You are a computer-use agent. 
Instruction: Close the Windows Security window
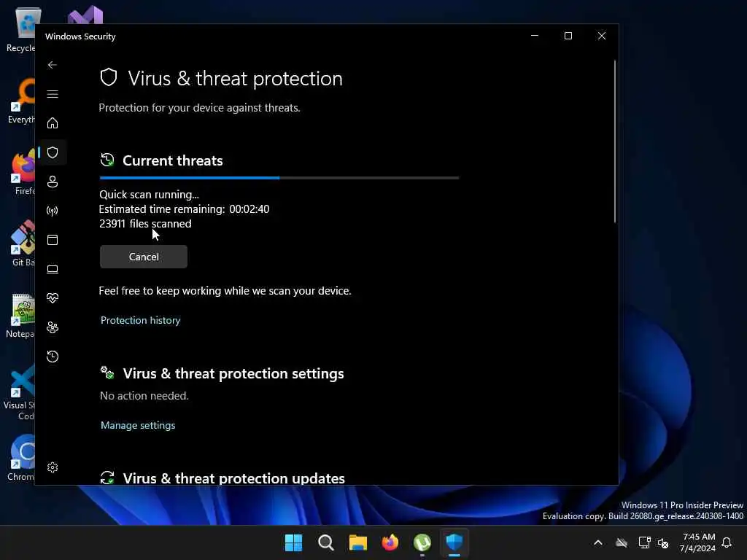pyautogui.click(x=602, y=36)
